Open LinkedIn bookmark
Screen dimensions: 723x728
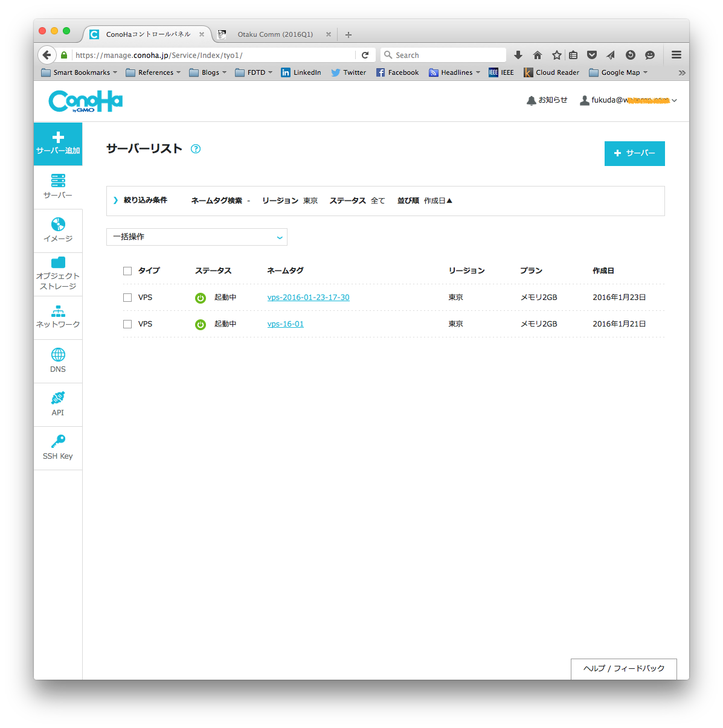click(x=301, y=72)
